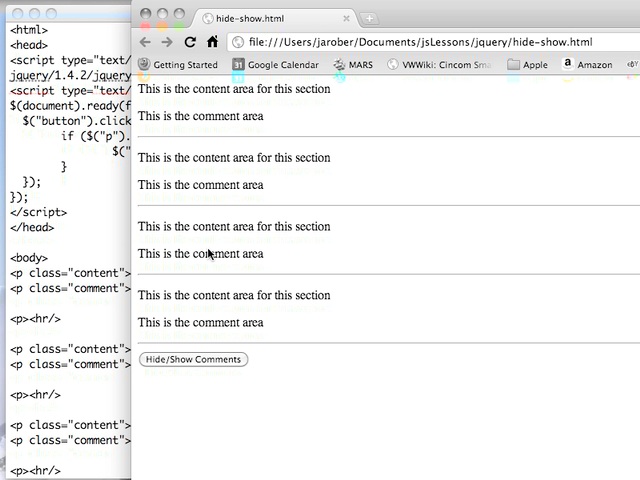Open the Google Calendar bookmark

point(276,64)
